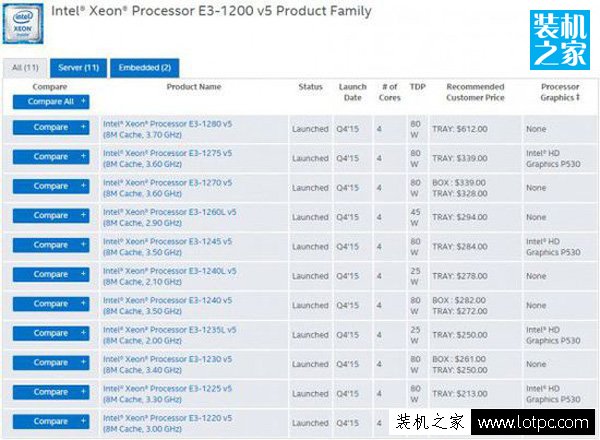600x440 pixels.
Task: Click Compare beside E3-1230 v5
Action: click(51, 363)
